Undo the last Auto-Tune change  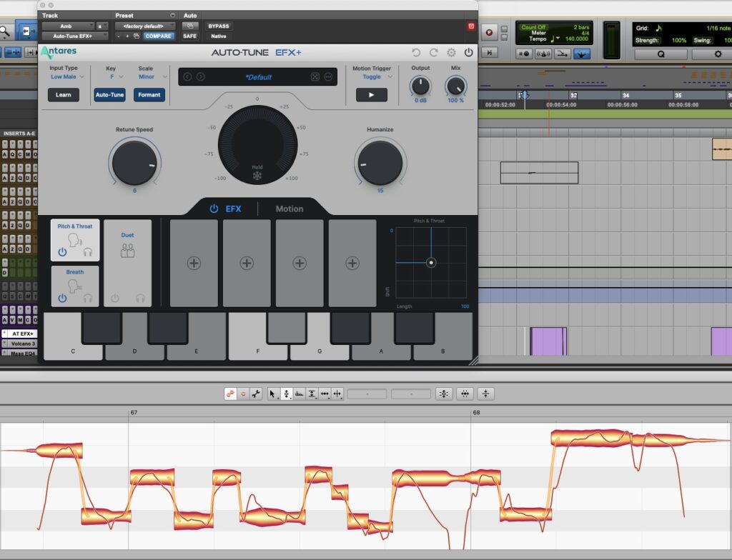(416, 53)
